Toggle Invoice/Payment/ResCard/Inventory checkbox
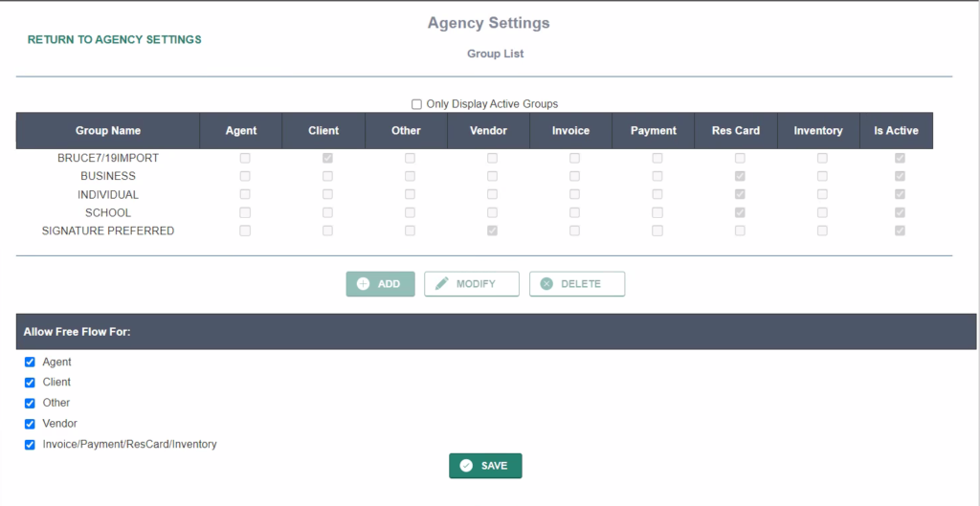Image resolution: width=980 pixels, height=506 pixels. pyautogui.click(x=30, y=445)
